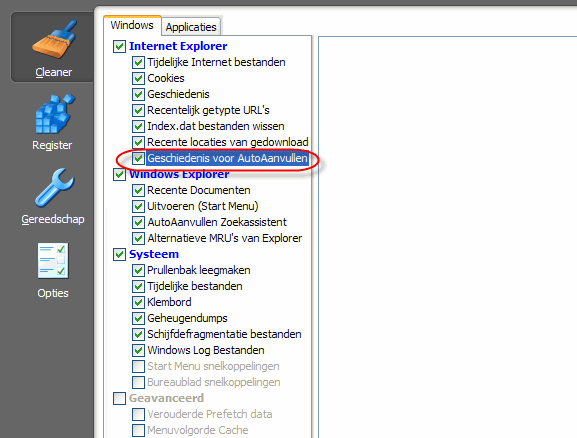Enable the Geavanceerd group checkbox

click(x=119, y=398)
